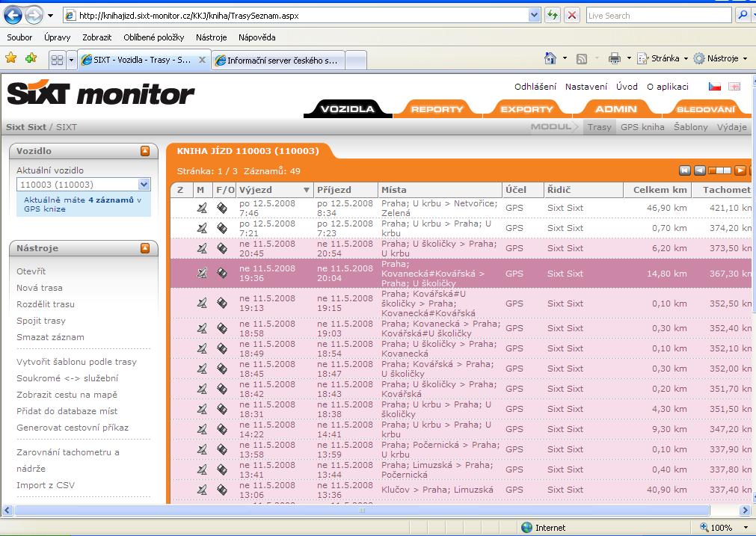Click the Odhlášení link
Image resolution: width=756 pixels, height=536 pixels.
tap(535, 87)
